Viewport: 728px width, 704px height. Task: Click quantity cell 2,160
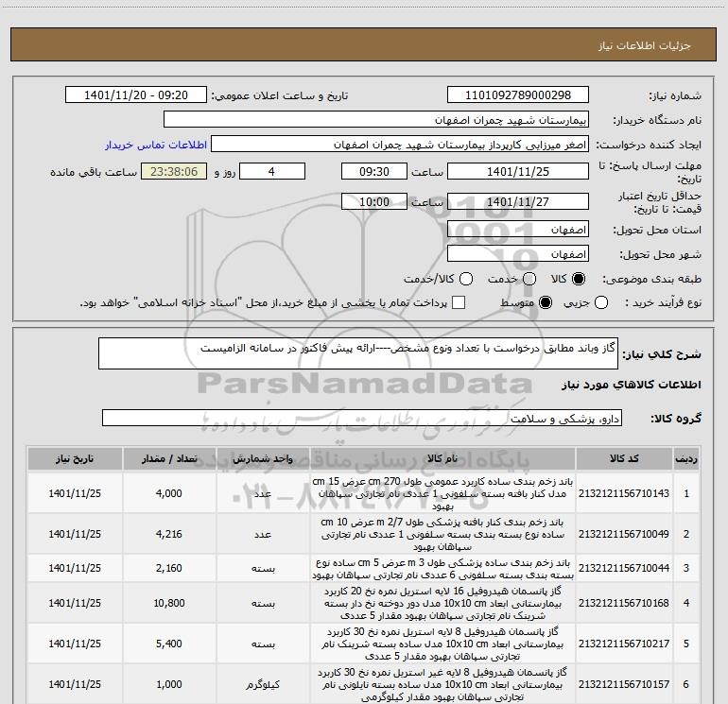pyautogui.click(x=169, y=568)
